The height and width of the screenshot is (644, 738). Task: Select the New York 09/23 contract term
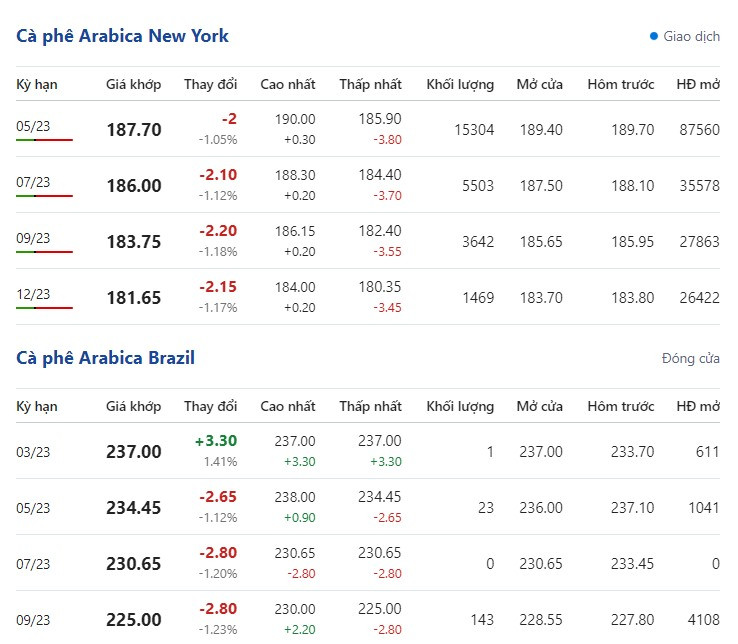click(x=33, y=238)
